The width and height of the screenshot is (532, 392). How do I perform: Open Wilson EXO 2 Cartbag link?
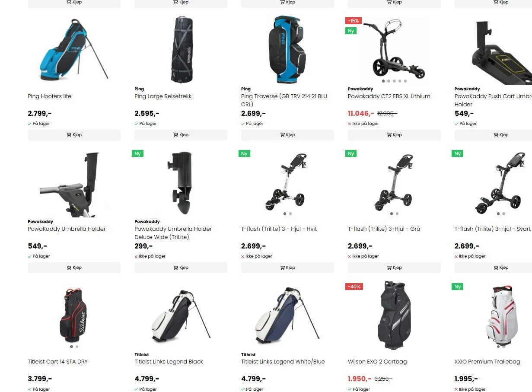tap(377, 362)
